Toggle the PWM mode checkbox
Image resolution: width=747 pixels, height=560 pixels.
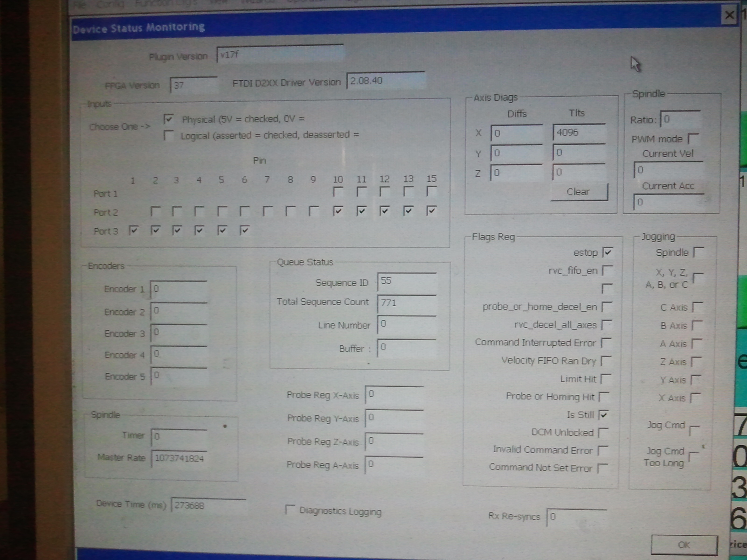point(693,139)
